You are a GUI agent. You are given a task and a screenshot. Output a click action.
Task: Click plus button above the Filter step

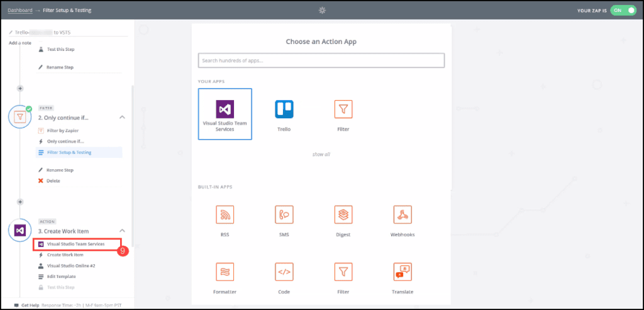pos(20,89)
